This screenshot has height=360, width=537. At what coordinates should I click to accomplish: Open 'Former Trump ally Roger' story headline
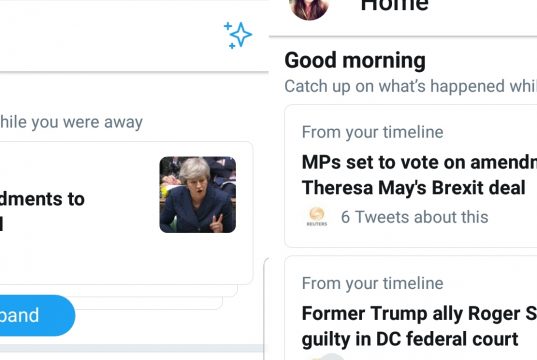[x=419, y=313]
